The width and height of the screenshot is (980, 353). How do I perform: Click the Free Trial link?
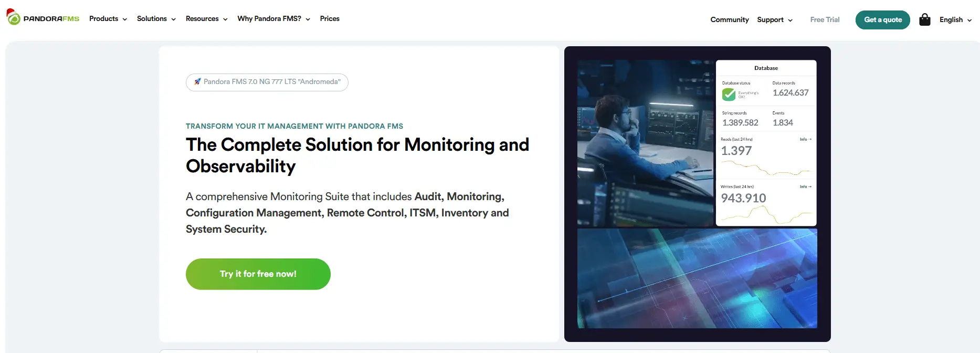(x=825, y=20)
